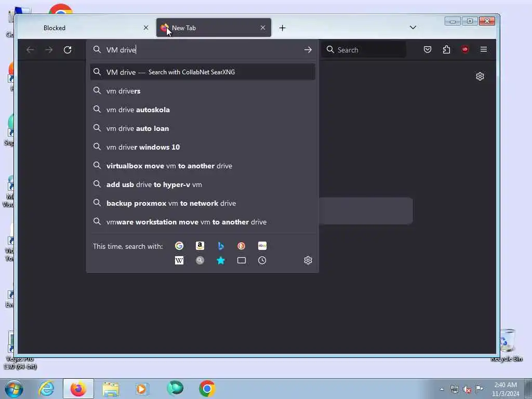Image resolution: width=532 pixels, height=399 pixels.
Task: Expand the list all tabs chevron
Action: point(413,28)
